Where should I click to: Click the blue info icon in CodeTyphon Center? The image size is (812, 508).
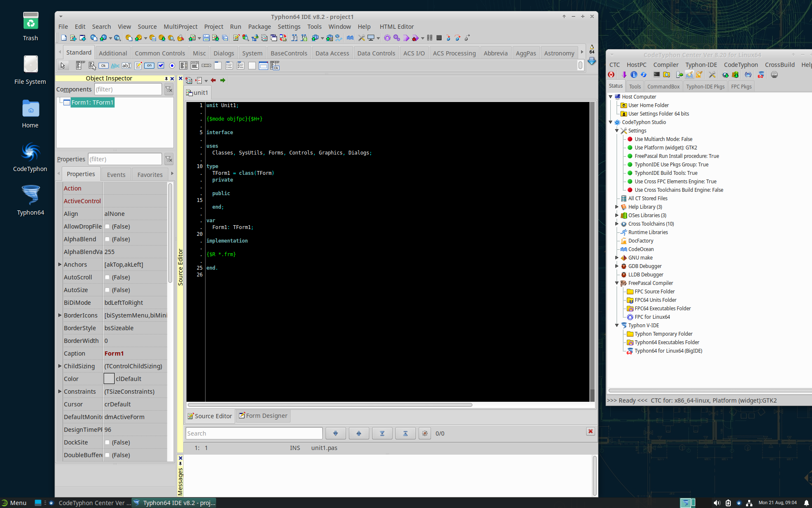(x=634, y=75)
